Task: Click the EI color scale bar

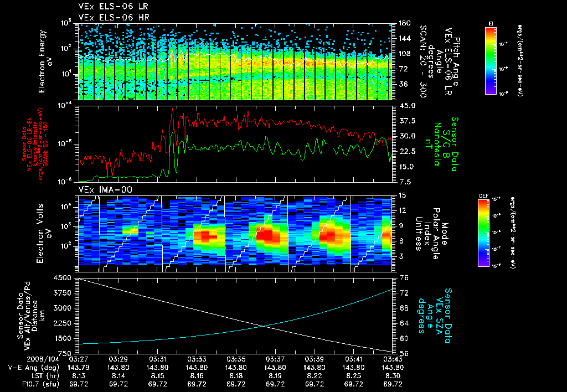Action: click(491, 60)
